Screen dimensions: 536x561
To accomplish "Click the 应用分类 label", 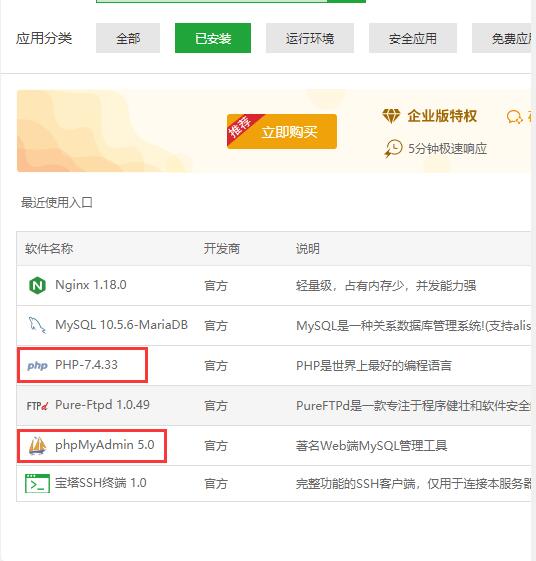I will click(44, 38).
